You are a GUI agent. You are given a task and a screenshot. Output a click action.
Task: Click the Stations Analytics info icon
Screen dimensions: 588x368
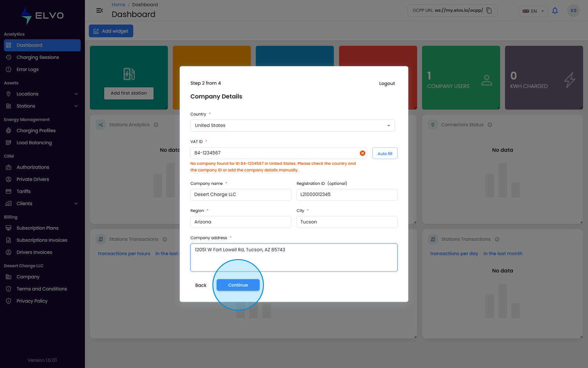(x=156, y=125)
